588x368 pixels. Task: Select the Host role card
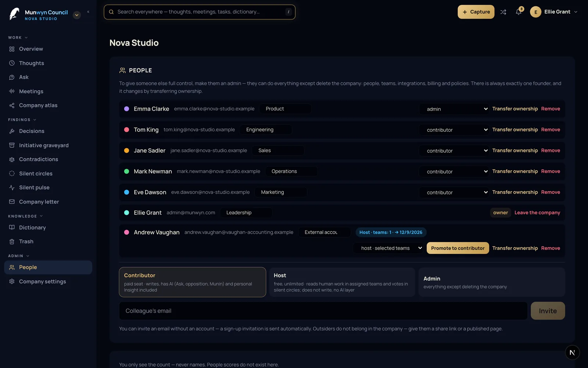click(342, 282)
